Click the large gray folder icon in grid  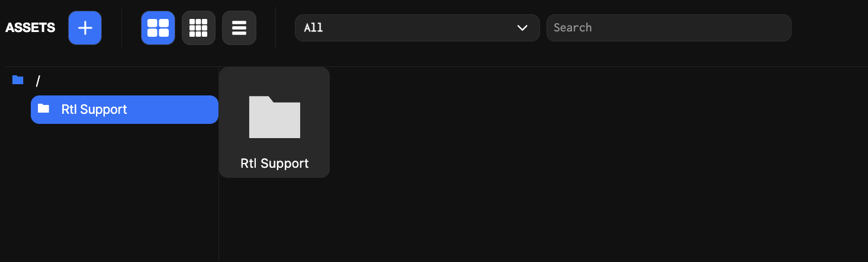274,117
